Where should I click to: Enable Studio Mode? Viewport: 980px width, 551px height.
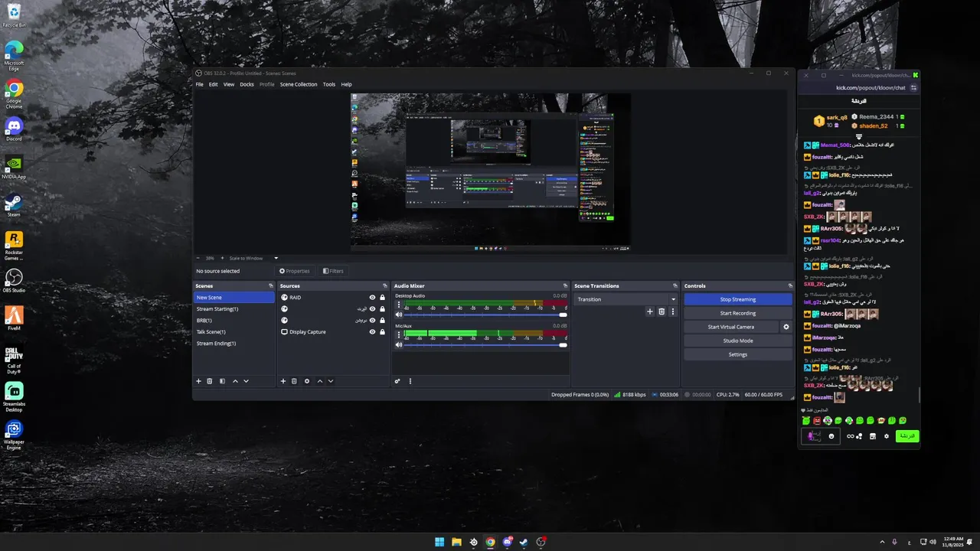[738, 341]
